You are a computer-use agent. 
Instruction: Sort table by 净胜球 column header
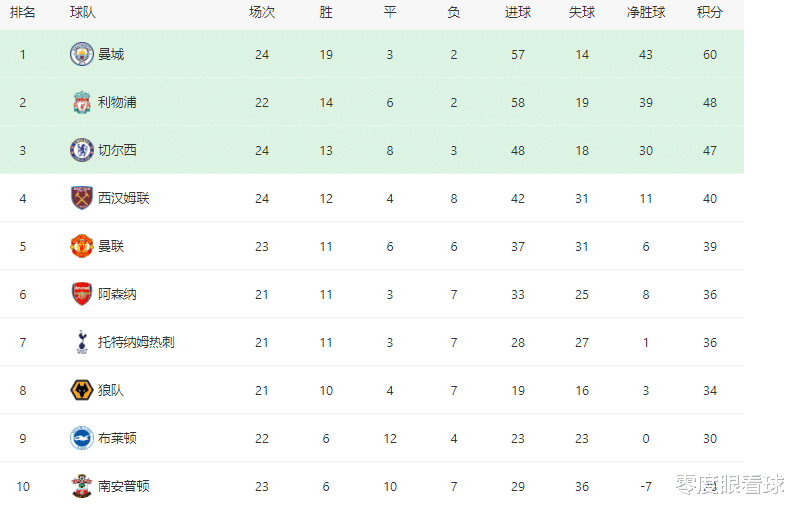click(x=646, y=12)
